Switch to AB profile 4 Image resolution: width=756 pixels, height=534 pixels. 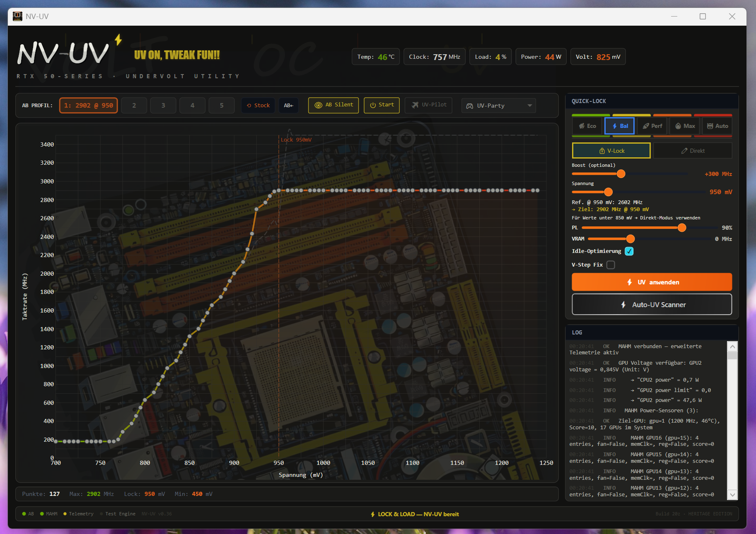(x=192, y=106)
